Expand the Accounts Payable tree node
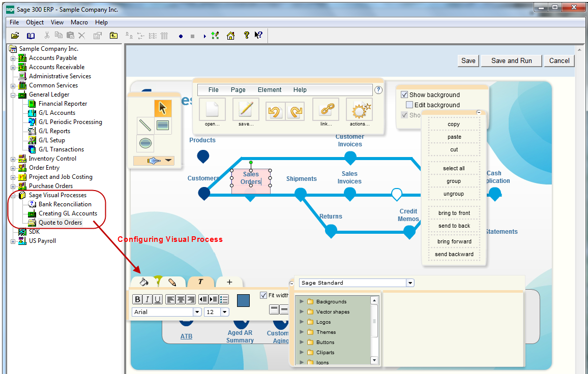 click(13, 58)
